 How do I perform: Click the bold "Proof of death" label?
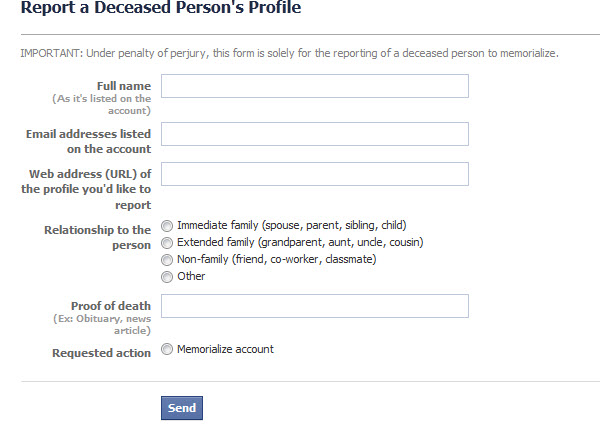click(110, 305)
